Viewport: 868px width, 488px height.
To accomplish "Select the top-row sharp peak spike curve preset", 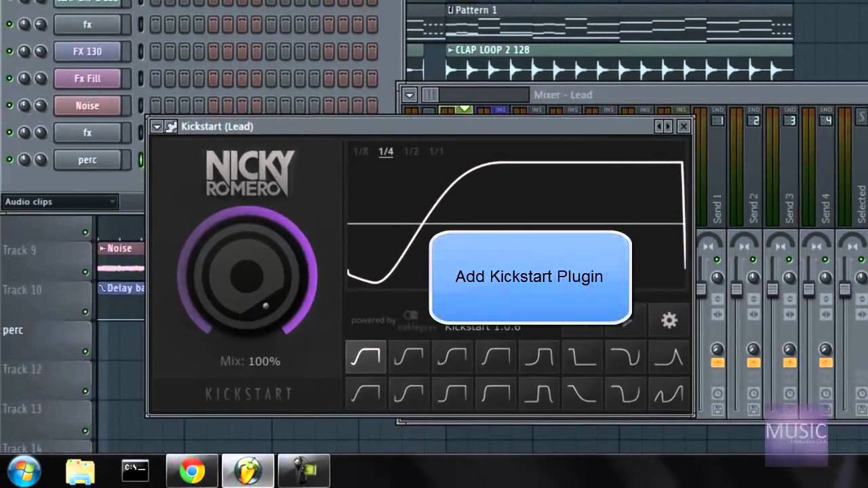I will 669,357.
